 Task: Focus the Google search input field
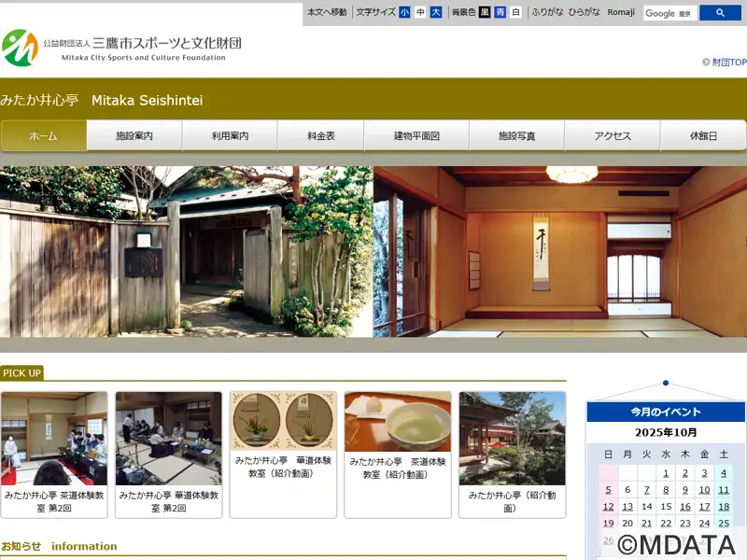pos(670,13)
